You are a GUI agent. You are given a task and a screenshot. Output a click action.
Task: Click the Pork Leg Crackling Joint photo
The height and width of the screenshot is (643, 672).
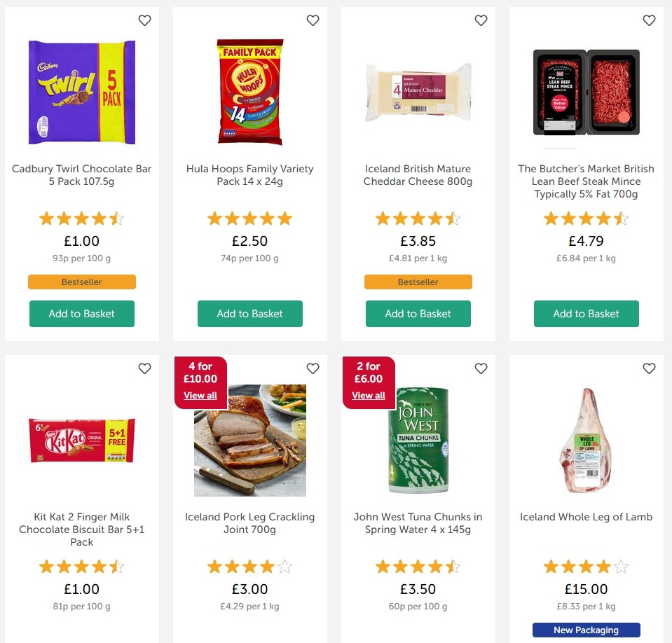click(249, 441)
